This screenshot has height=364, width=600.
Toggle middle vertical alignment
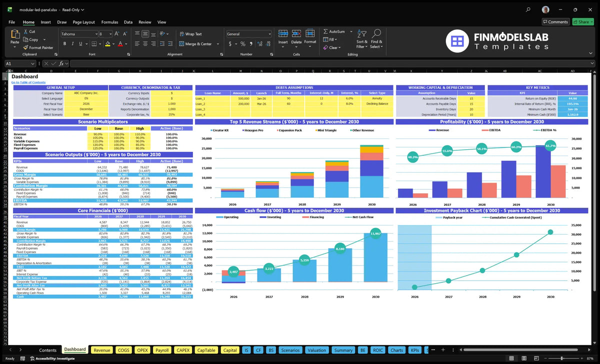click(145, 34)
